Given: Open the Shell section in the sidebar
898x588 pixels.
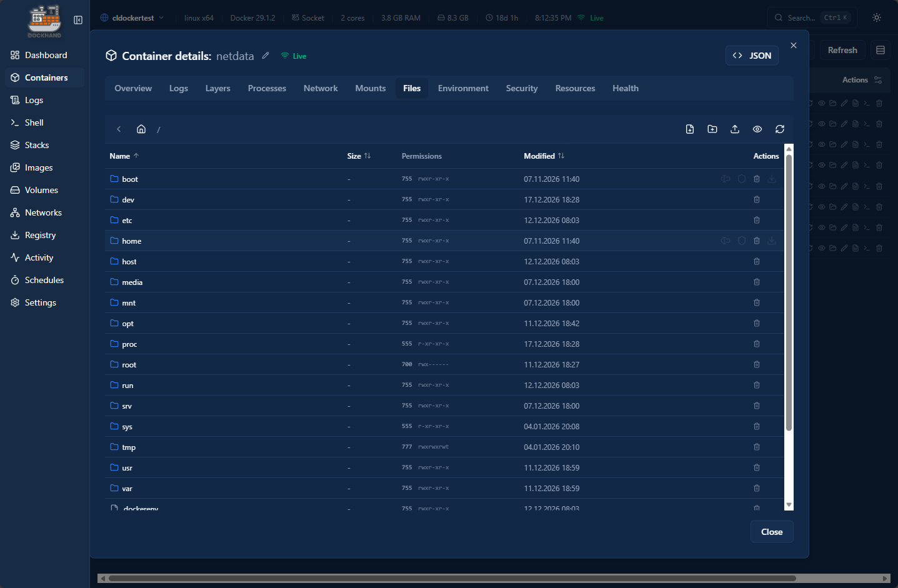Looking at the screenshot, I should click(34, 122).
